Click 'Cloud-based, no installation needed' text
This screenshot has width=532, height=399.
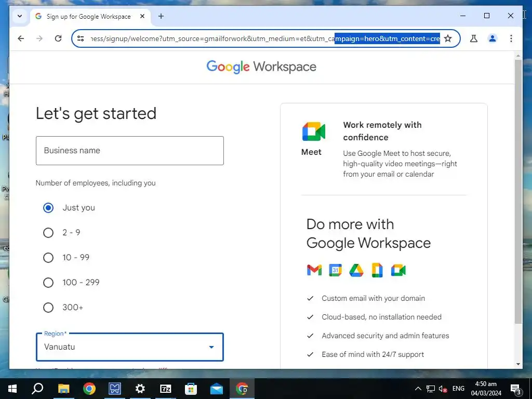point(382,317)
